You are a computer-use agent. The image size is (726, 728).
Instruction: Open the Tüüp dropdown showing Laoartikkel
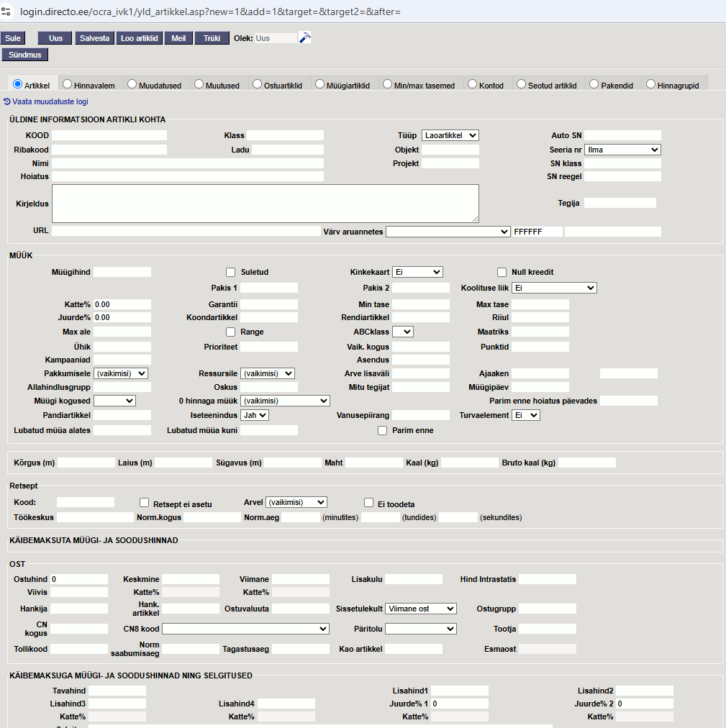pyautogui.click(x=450, y=135)
